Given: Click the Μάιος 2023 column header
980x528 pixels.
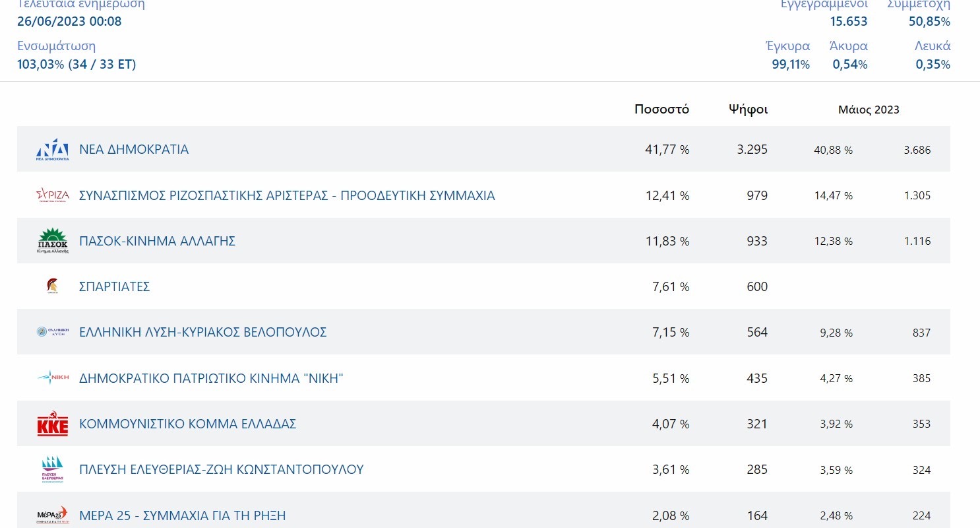Looking at the screenshot, I should [x=869, y=110].
